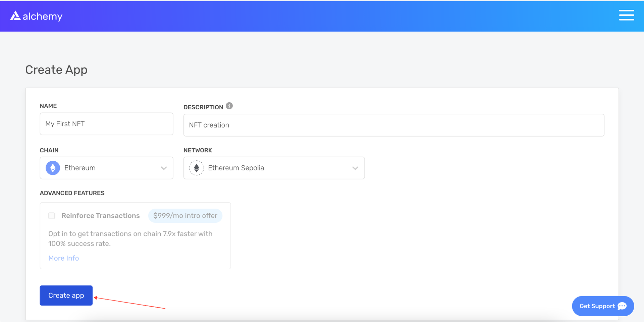Open the Chain dropdown showing Ethereum
The image size is (644, 322).
click(x=106, y=168)
